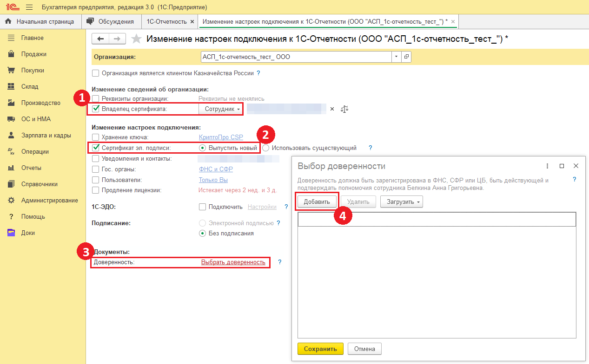Click the scales icon beside certificate owner

pyautogui.click(x=344, y=109)
